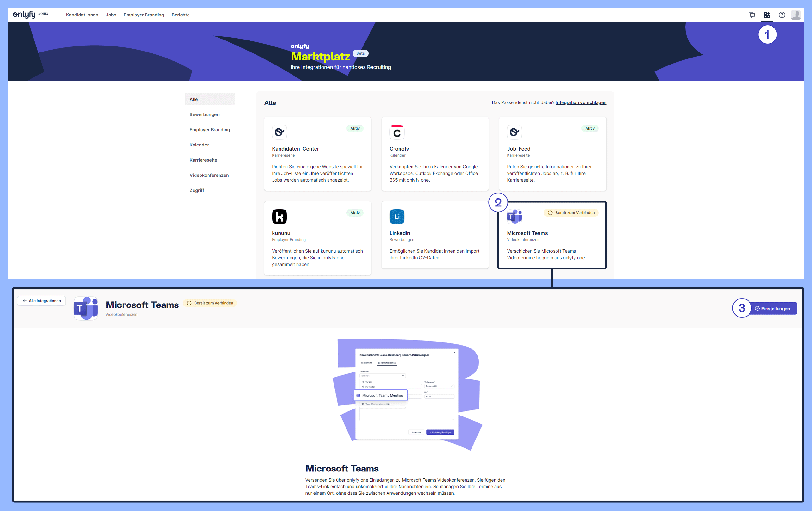This screenshot has height=511, width=812.
Task: Click the kununu logo icon
Action: click(279, 216)
